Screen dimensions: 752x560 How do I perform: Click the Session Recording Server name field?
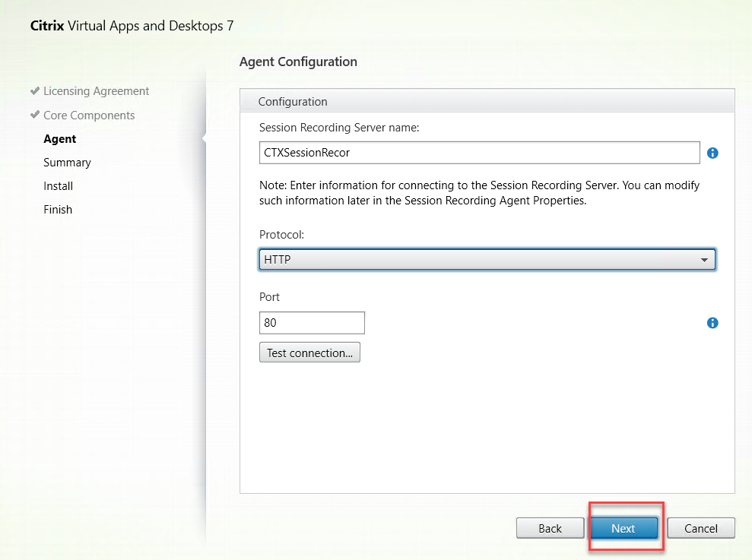point(479,153)
